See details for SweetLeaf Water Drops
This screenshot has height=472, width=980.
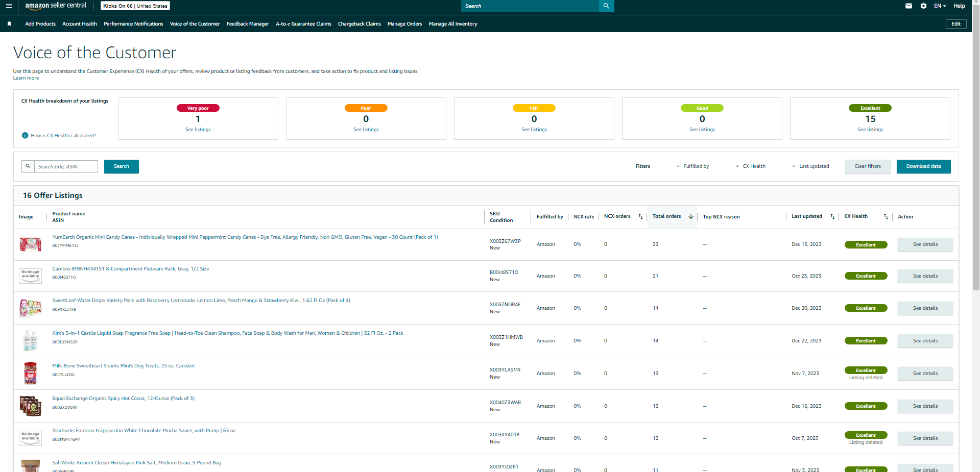[x=925, y=308]
